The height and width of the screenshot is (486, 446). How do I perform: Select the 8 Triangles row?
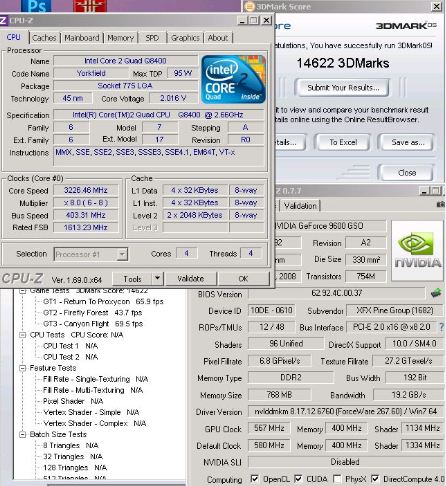tap(70, 445)
